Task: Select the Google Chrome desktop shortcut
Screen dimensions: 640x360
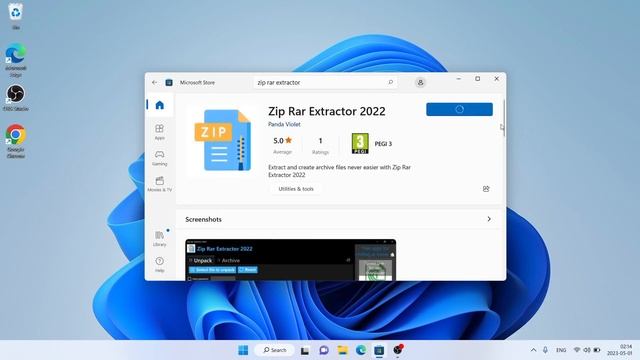Action: [16, 141]
